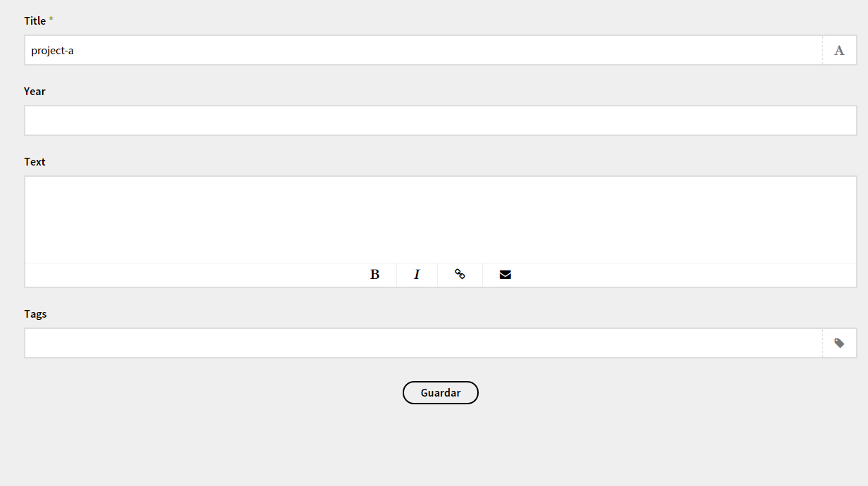Toggle italic formatting in the Text editor
Viewport: 868px width, 486px height.
click(x=417, y=275)
